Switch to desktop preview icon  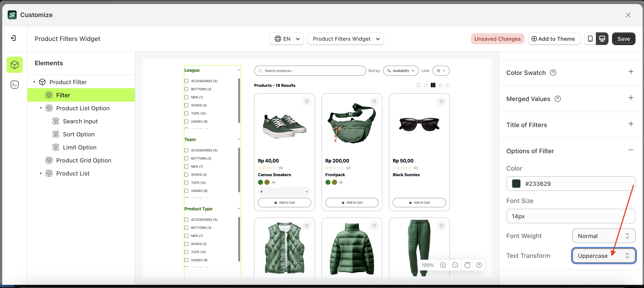pyautogui.click(x=602, y=39)
